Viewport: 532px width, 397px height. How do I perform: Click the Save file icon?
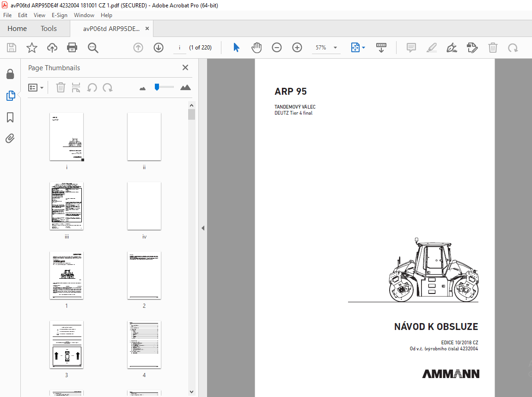click(x=12, y=48)
